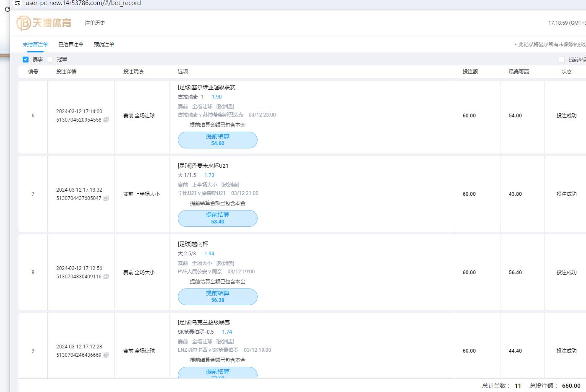Click the browser reload icon
The image size is (586, 392).
point(7,9)
